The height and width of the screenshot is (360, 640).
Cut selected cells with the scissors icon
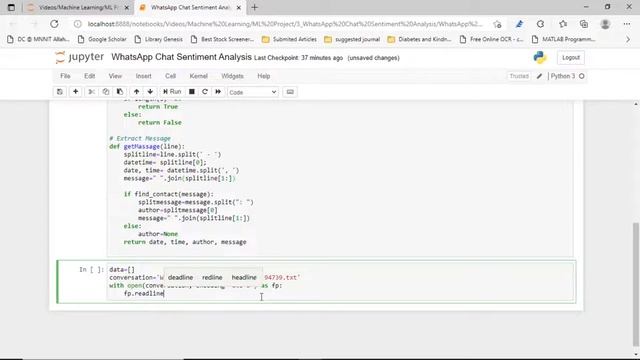pos(91,92)
